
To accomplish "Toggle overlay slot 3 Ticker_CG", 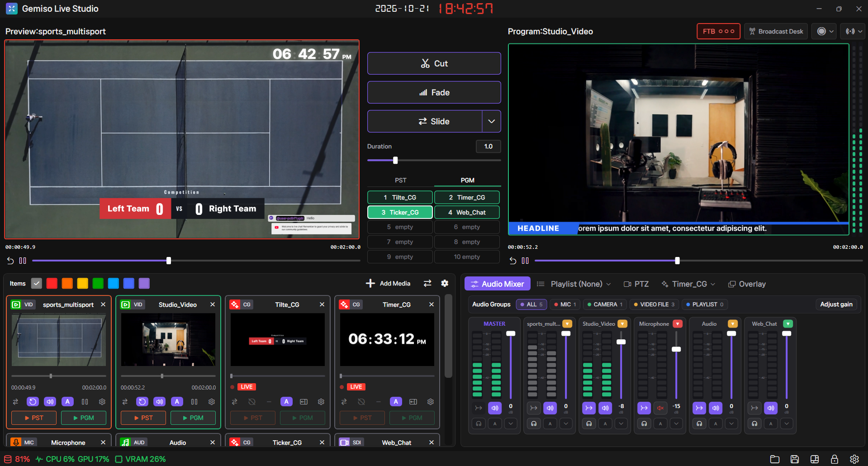I will coord(400,212).
